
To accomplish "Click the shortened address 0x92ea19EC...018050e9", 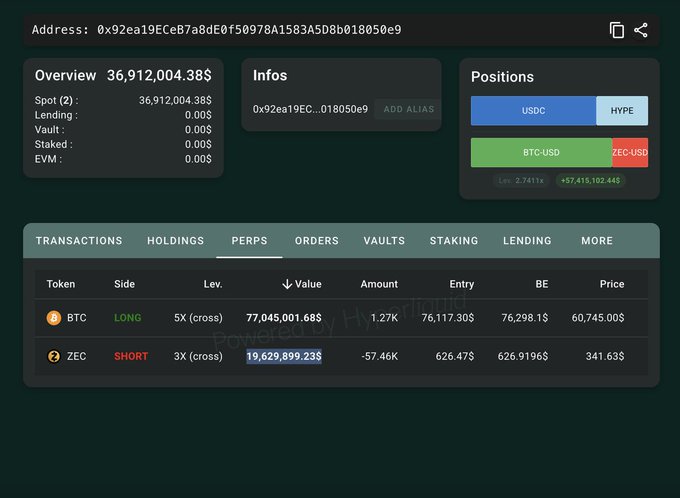I will coord(310,109).
